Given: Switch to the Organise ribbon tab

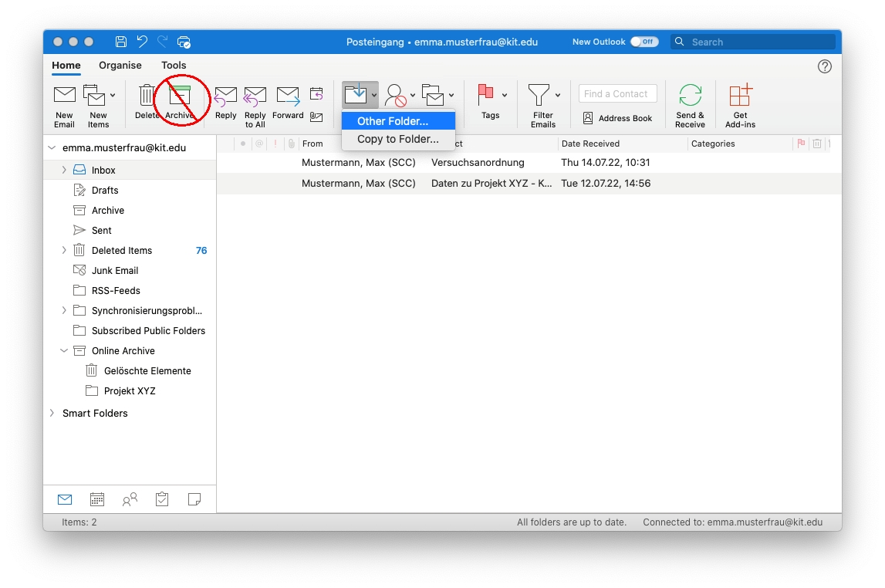Looking at the screenshot, I should point(120,66).
